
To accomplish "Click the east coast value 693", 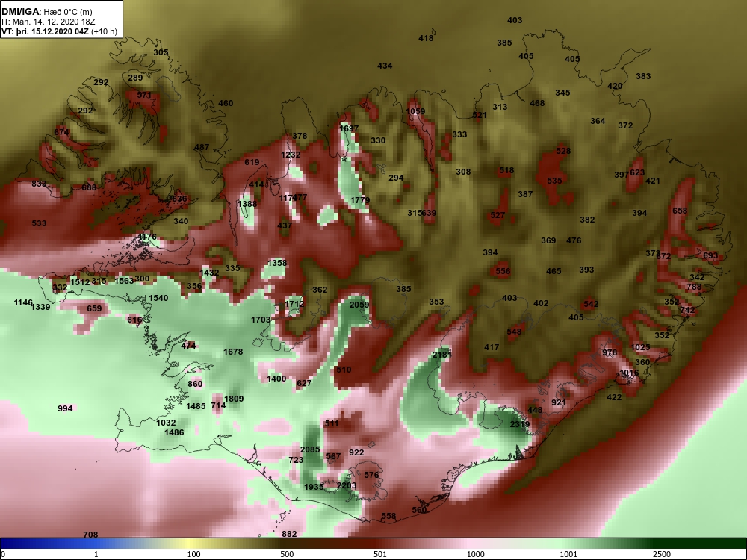I will tap(710, 255).
